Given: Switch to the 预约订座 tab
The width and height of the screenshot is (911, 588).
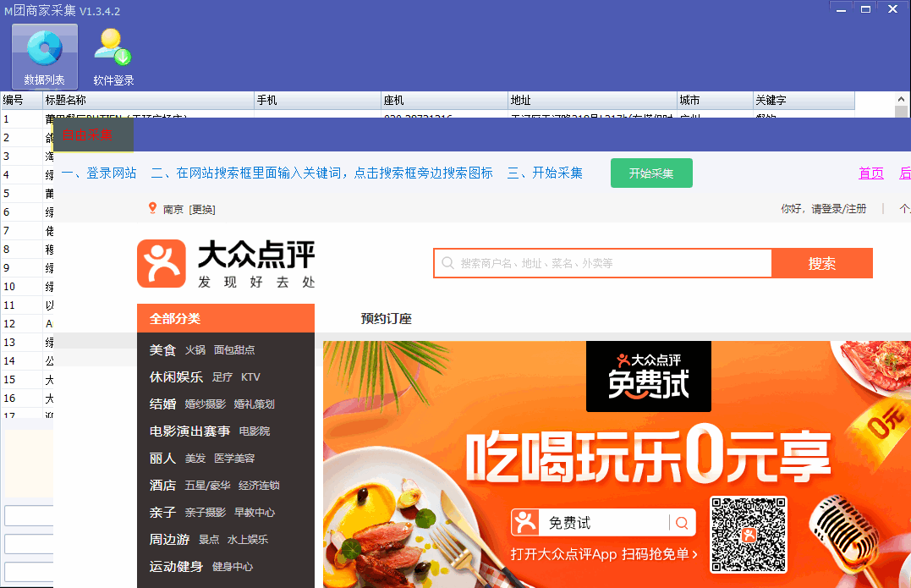Looking at the screenshot, I should [x=387, y=318].
